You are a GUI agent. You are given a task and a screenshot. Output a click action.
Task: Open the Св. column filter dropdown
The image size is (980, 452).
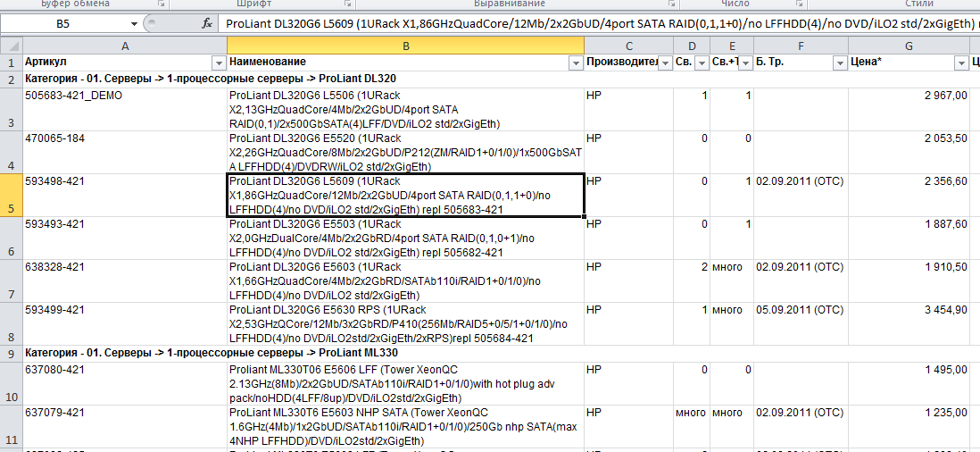[701, 63]
